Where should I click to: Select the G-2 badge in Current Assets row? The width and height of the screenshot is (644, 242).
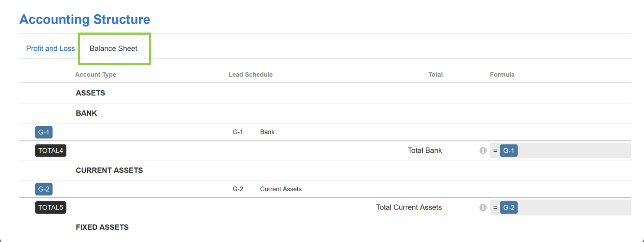coord(44,189)
